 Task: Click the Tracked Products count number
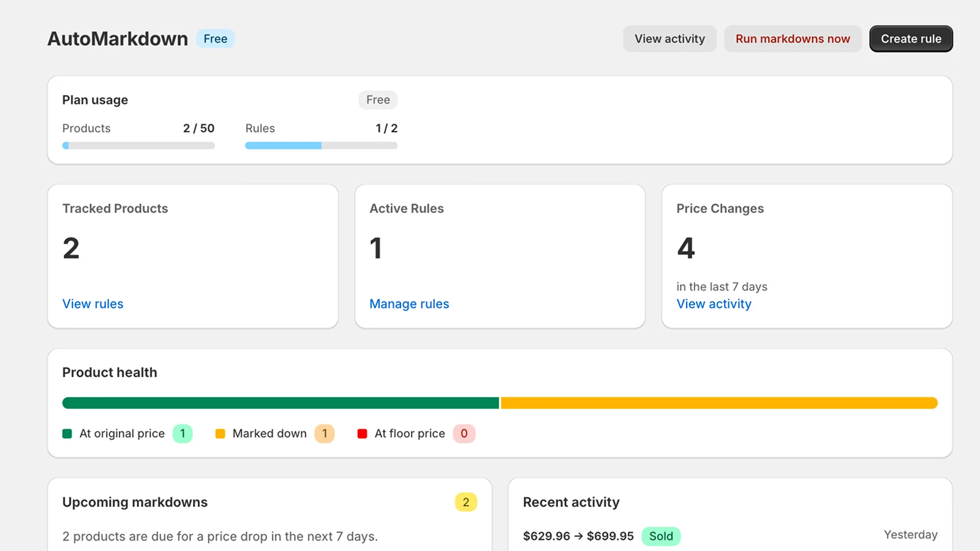(71, 248)
